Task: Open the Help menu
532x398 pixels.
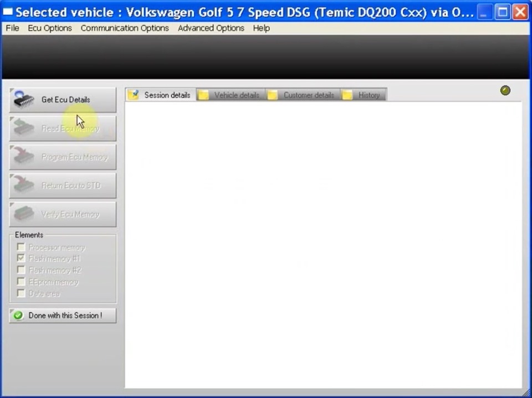Action: (x=261, y=28)
